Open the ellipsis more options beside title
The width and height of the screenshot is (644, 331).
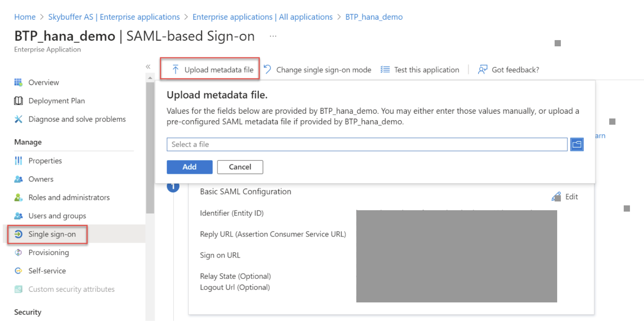pyautogui.click(x=273, y=36)
